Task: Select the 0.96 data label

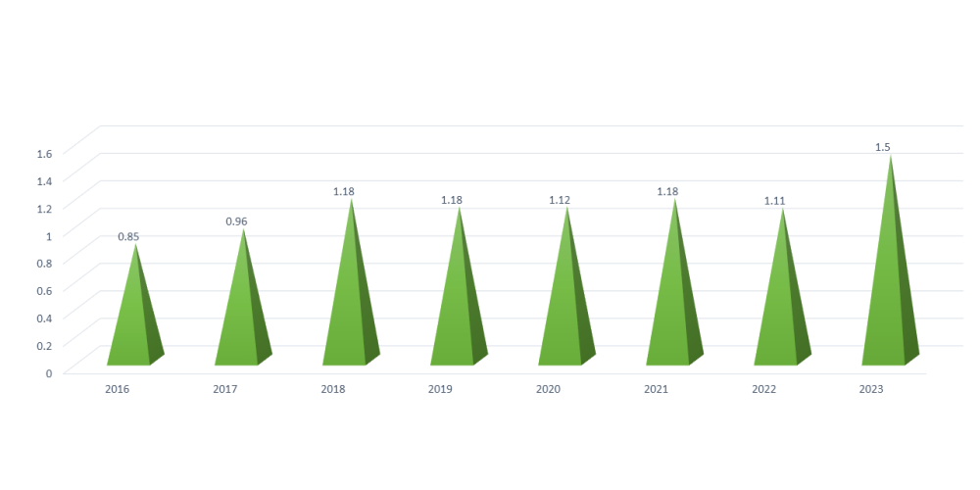Action: click(x=236, y=221)
